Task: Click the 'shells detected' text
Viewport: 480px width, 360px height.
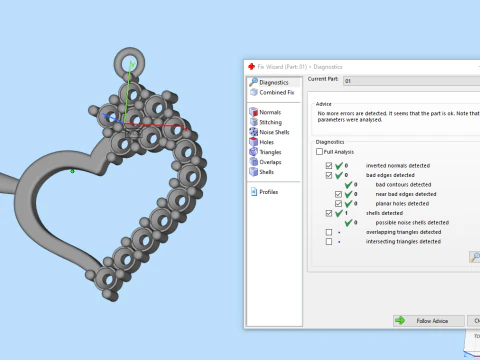Action: 384,213
